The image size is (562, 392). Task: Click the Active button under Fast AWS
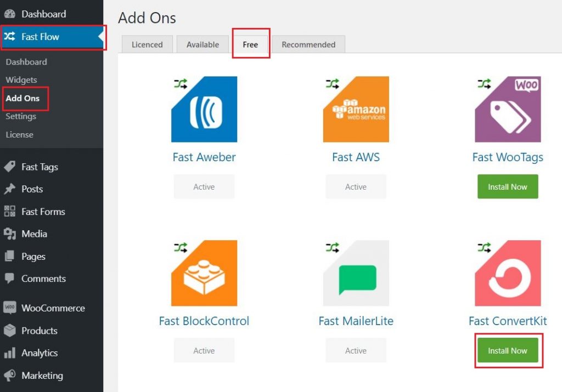point(356,186)
